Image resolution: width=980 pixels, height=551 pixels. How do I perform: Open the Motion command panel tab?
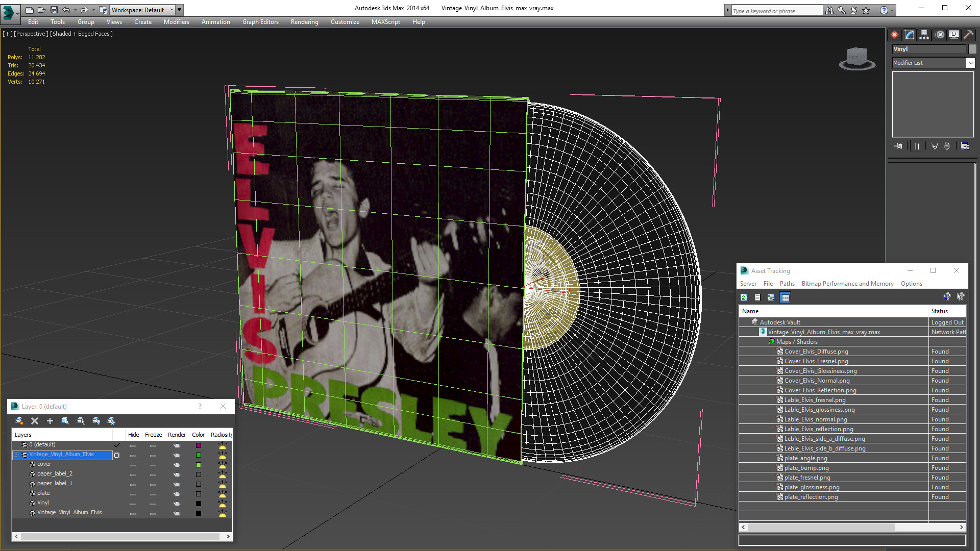(x=940, y=35)
